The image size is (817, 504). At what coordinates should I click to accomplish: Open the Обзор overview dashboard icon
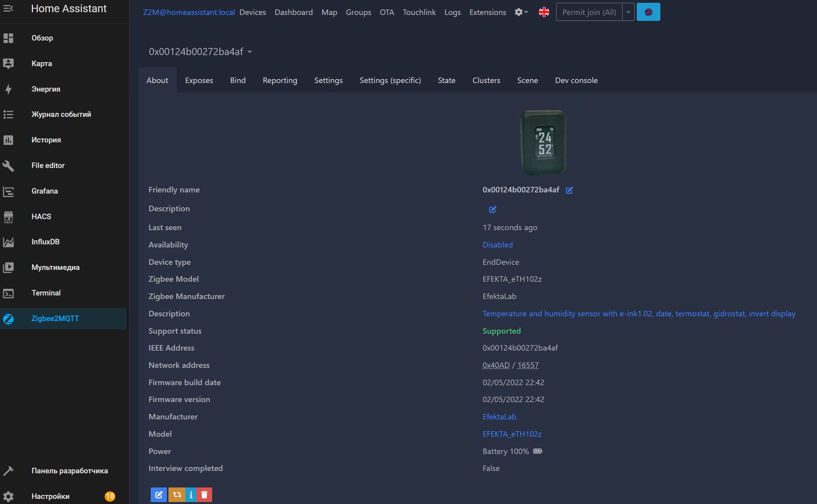click(8, 38)
